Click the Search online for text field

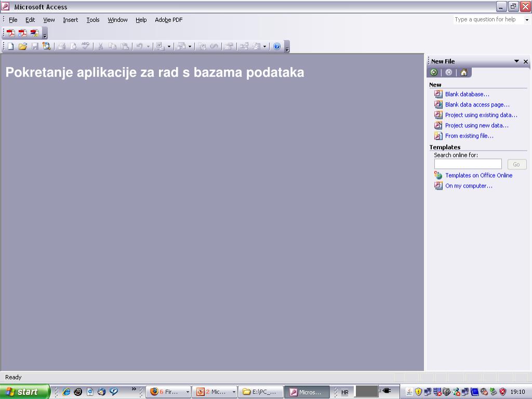click(x=468, y=164)
